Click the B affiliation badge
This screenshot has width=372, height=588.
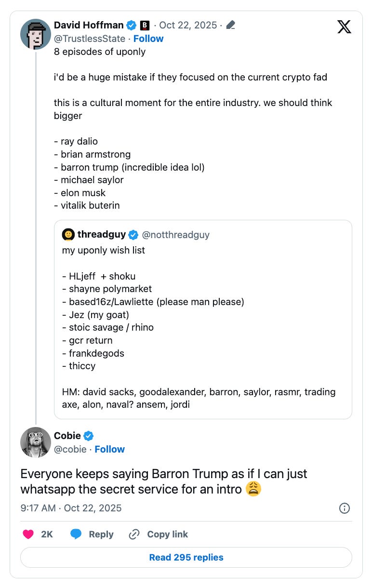(x=145, y=25)
